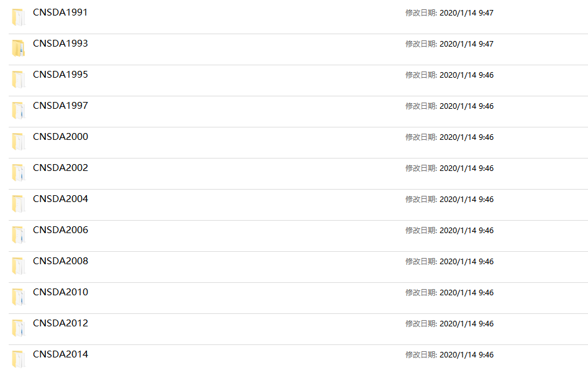Select the CNSDA2000 folder icon
The height and width of the screenshot is (373, 588).
click(18, 142)
